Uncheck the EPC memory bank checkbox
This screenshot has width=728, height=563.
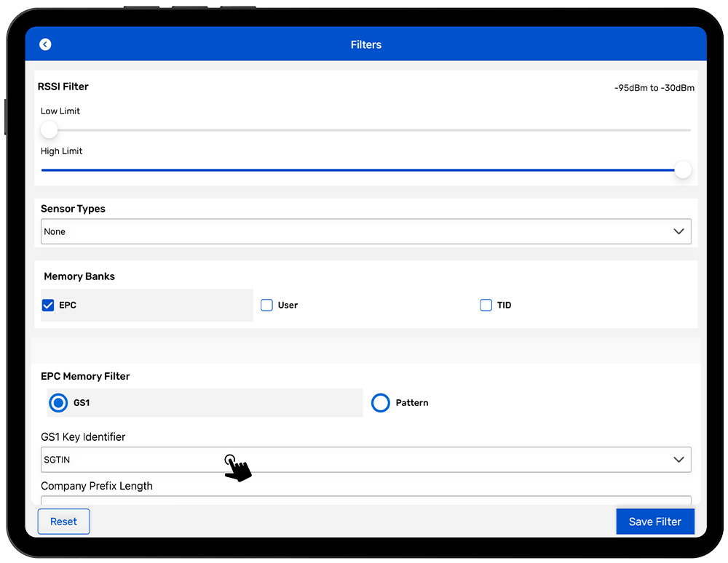point(49,306)
